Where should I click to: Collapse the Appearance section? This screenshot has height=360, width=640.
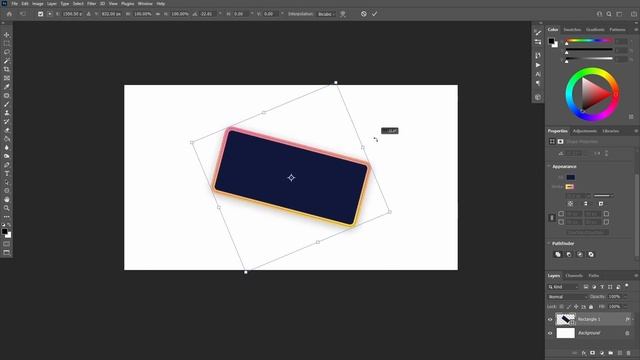549,167
